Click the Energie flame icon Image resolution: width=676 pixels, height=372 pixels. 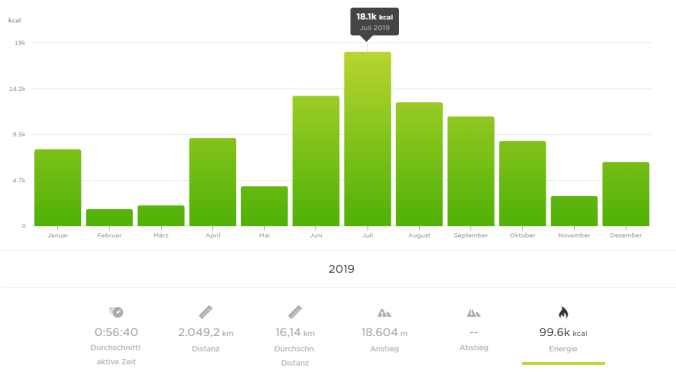pyautogui.click(x=563, y=312)
